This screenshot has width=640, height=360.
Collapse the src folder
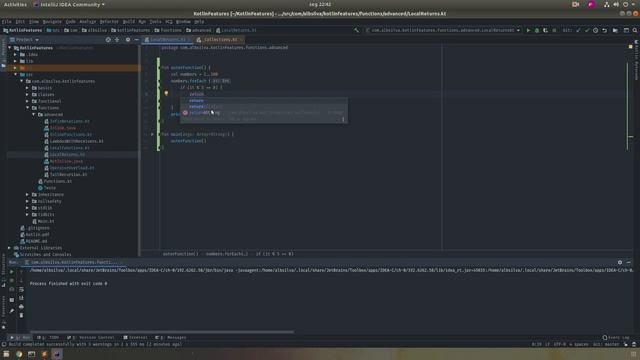(16, 75)
